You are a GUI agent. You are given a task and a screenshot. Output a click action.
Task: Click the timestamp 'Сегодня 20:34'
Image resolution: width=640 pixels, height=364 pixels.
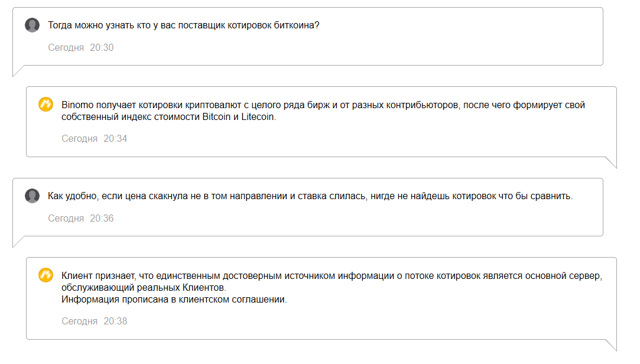[x=95, y=139]
